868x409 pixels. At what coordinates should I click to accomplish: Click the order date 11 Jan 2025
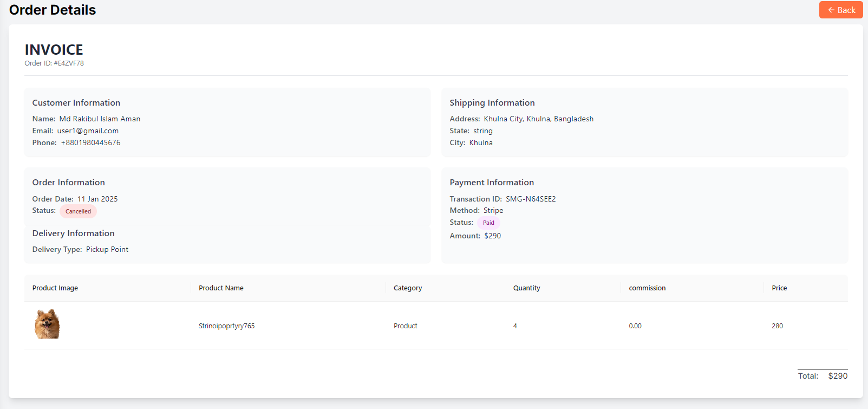click(x=97, y=199)
